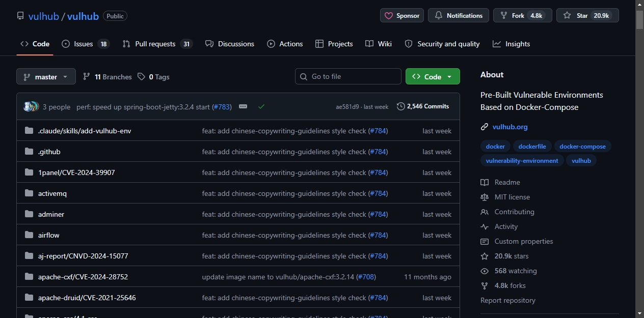Open the .github folder

(x=49, y=152)
